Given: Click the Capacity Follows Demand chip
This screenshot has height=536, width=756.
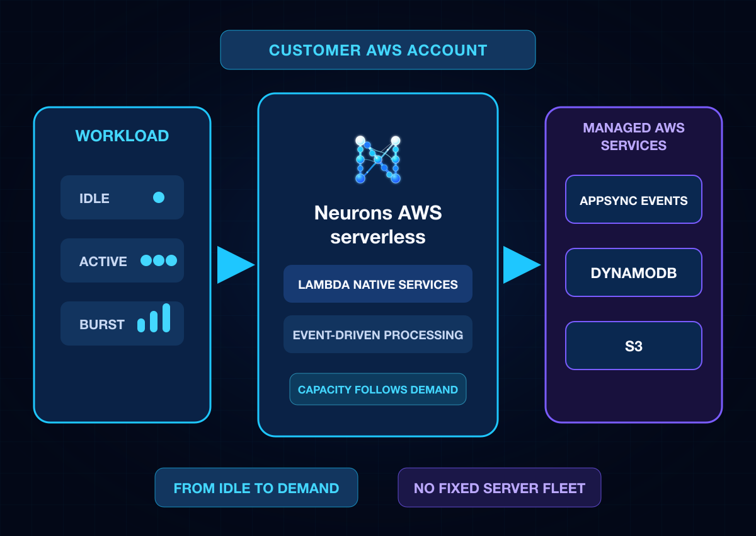Looking at the screenshot, I should tap(378, 389).
